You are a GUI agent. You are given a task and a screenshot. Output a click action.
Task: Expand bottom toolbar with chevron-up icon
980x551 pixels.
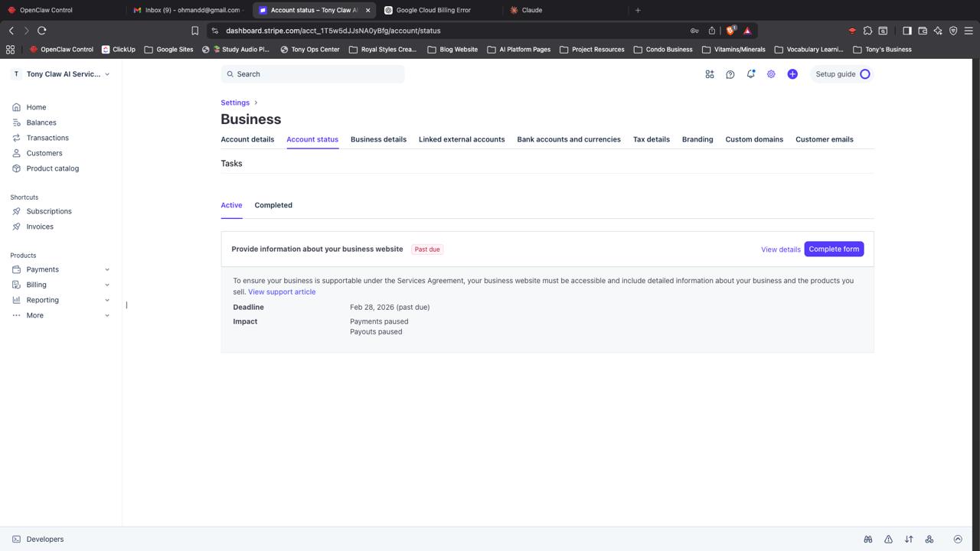(957, 539)
